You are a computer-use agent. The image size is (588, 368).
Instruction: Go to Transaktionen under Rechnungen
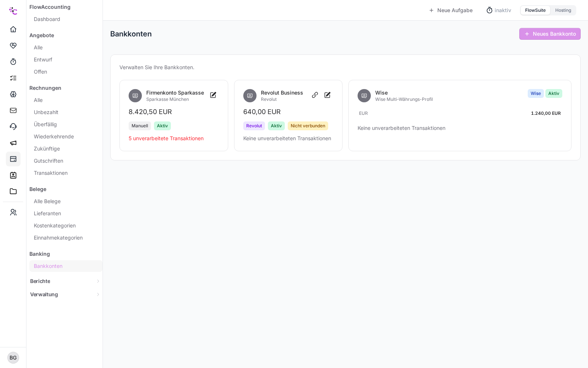click(x=51, y=173)
